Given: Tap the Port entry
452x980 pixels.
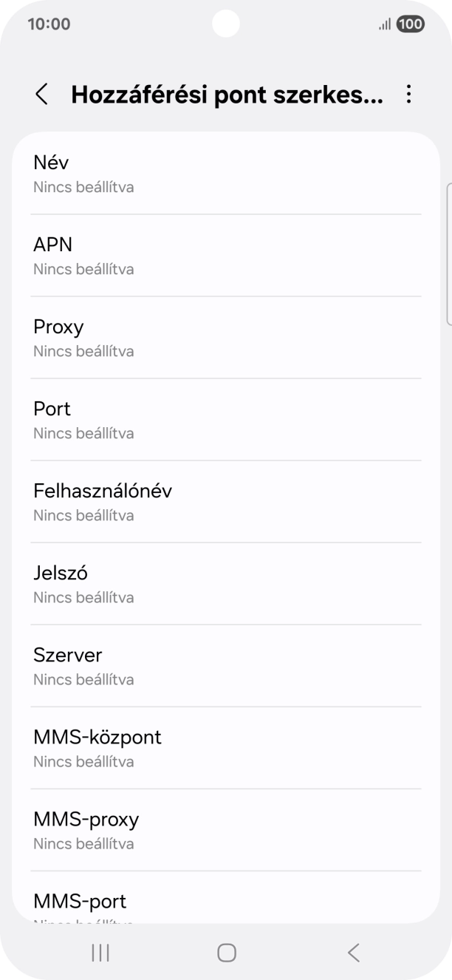Looking at the screenshot, I should point(226,419).
